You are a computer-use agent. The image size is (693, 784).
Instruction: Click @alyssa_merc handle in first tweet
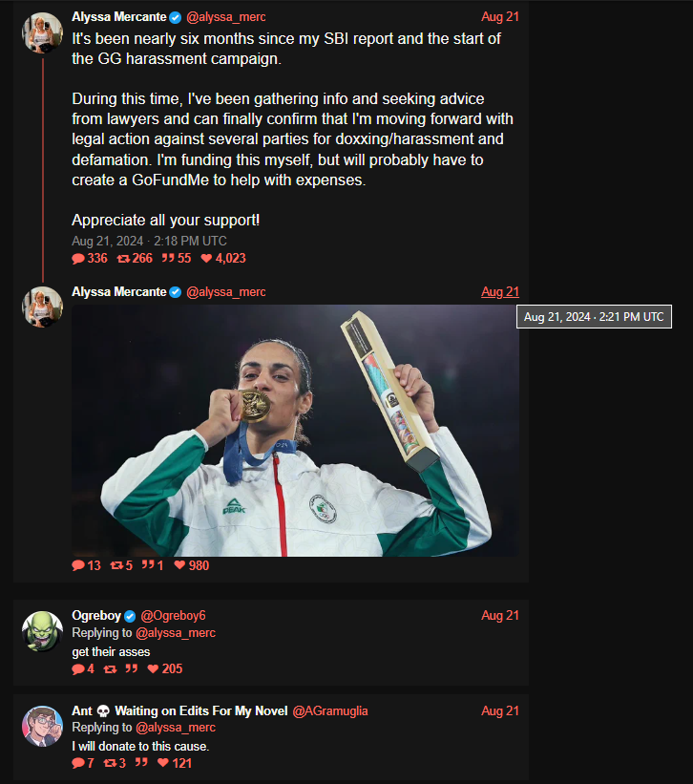pyautogui.click(x=226, y=17)
